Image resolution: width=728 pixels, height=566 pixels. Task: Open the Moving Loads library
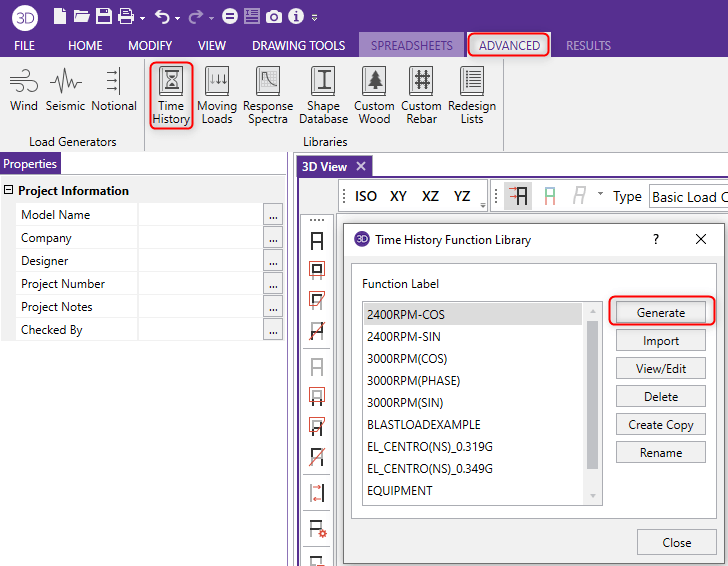click(x=217, y=95)
